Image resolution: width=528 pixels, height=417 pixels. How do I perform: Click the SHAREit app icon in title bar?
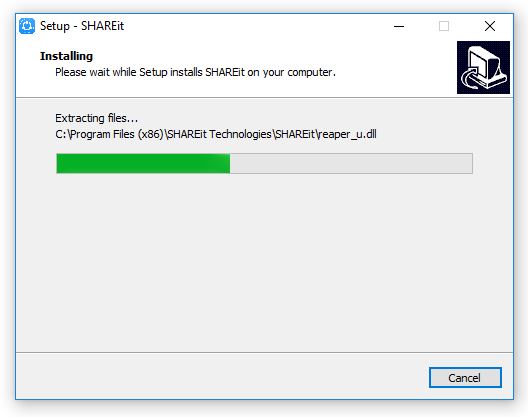click(27, 26)
